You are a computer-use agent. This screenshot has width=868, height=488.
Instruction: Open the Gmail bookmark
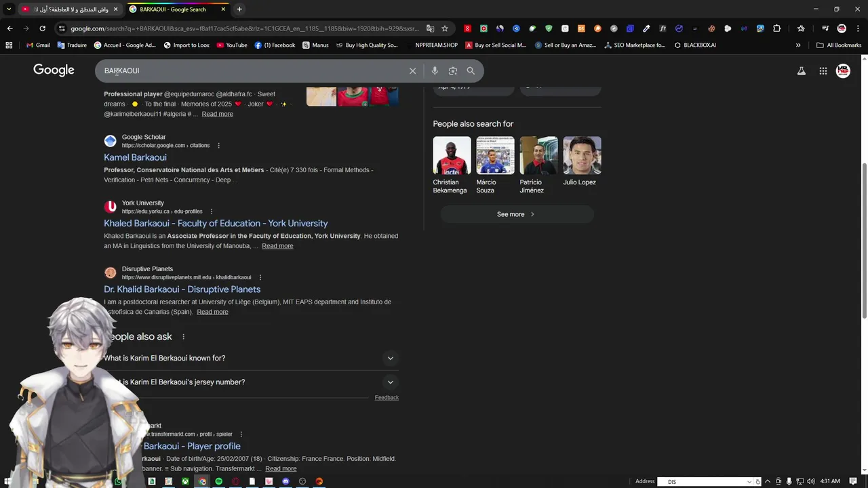click(x=37, y=45)
